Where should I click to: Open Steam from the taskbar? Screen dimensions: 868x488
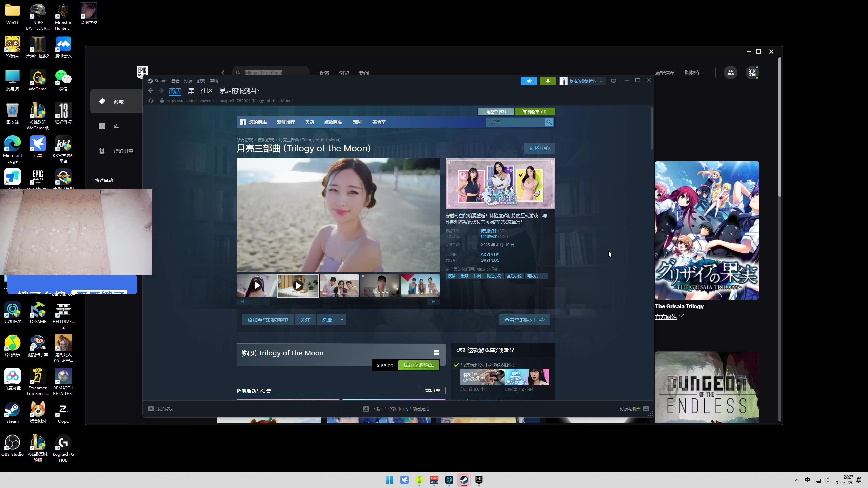464,480
